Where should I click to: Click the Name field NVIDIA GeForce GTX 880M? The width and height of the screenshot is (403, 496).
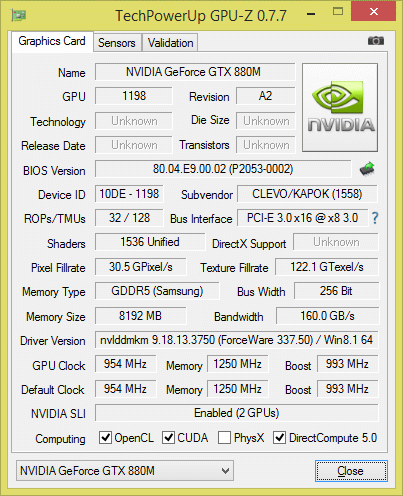pos(195,72)
